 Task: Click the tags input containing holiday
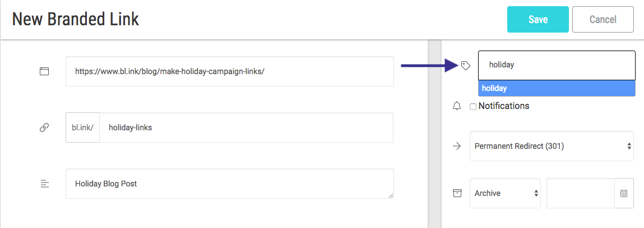pyautogui.click(x=557, y=65)
